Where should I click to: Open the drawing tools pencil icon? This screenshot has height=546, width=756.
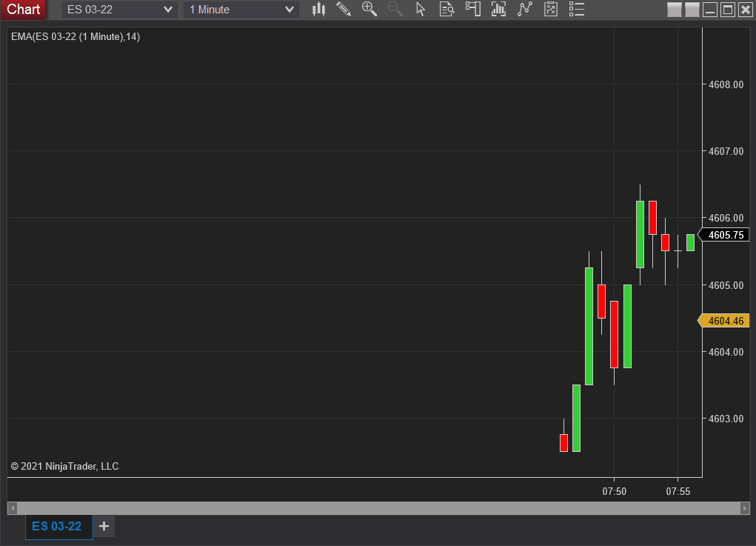pyautogui.click(x=344, y=9)
